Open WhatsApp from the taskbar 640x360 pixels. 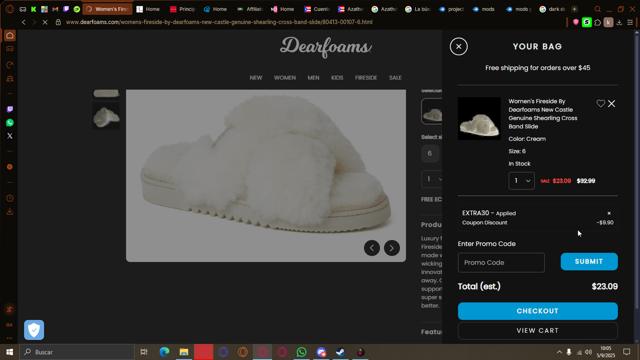pyautogui.click(x=302, y=352)
